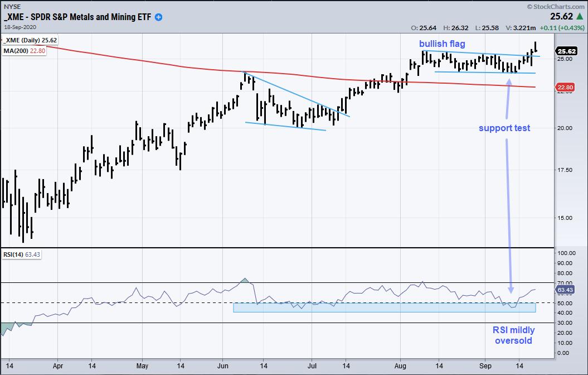Click the support test annotation text
Viewport: 588px width, 375px height.
504,128
